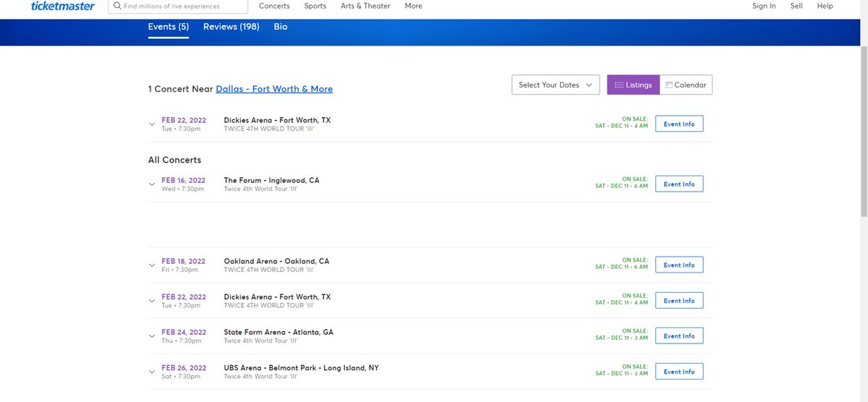Open the Sell link
868x402 pixels.
[796, 6]
